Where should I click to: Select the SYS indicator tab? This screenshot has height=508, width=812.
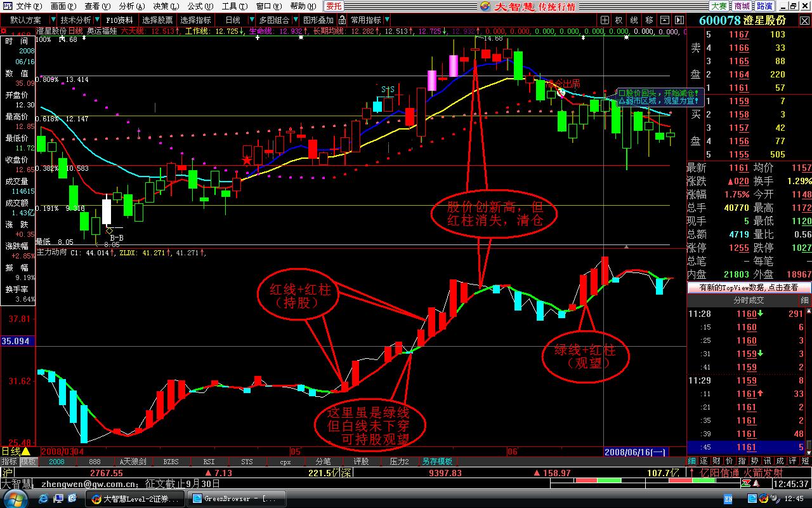247,462
